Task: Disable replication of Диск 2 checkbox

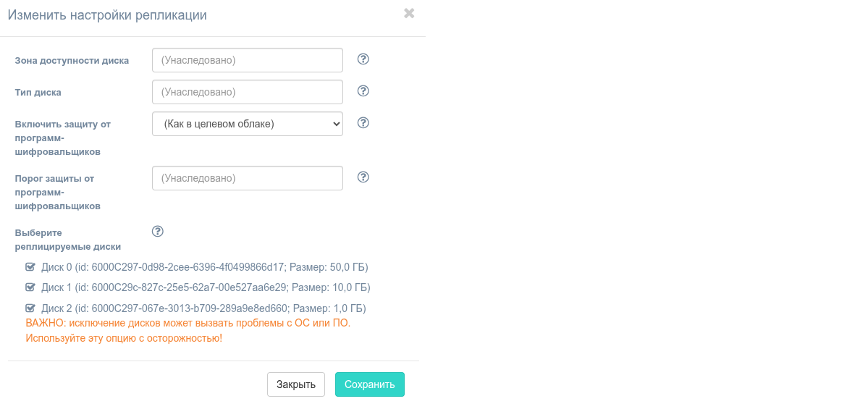Action: coord(30,308)
